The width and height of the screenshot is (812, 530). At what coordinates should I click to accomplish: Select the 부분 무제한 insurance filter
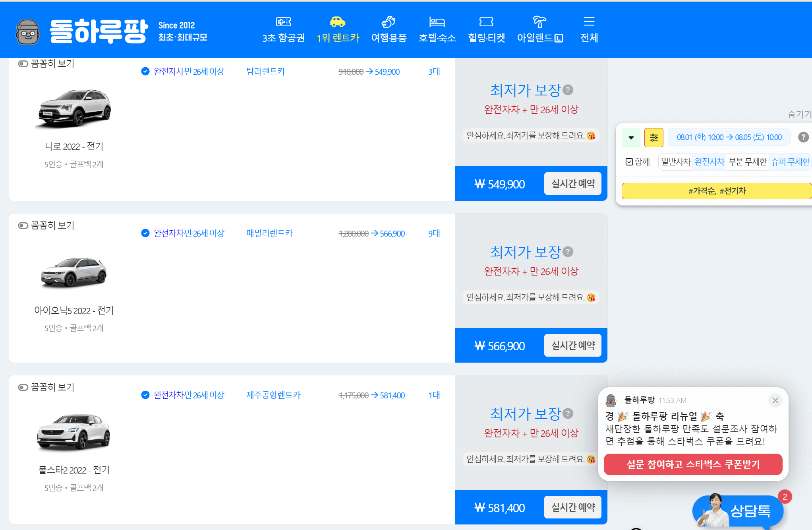coord(748,162)
